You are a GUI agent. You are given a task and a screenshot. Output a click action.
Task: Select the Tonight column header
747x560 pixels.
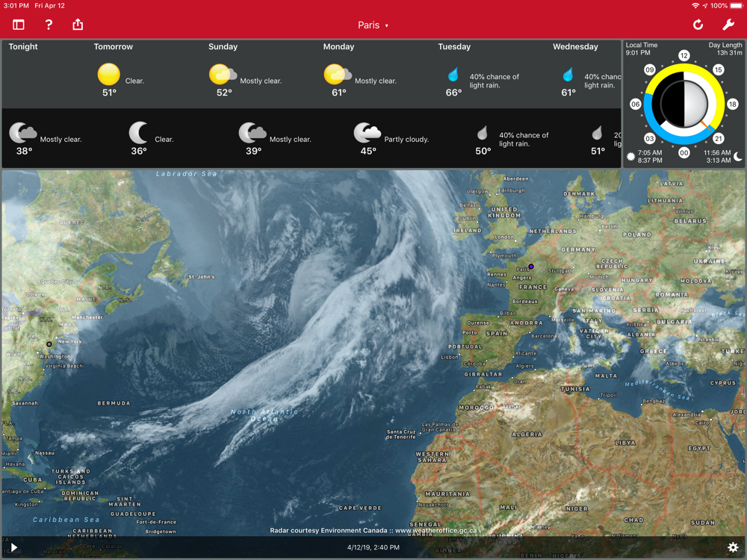tap(23, 46)
